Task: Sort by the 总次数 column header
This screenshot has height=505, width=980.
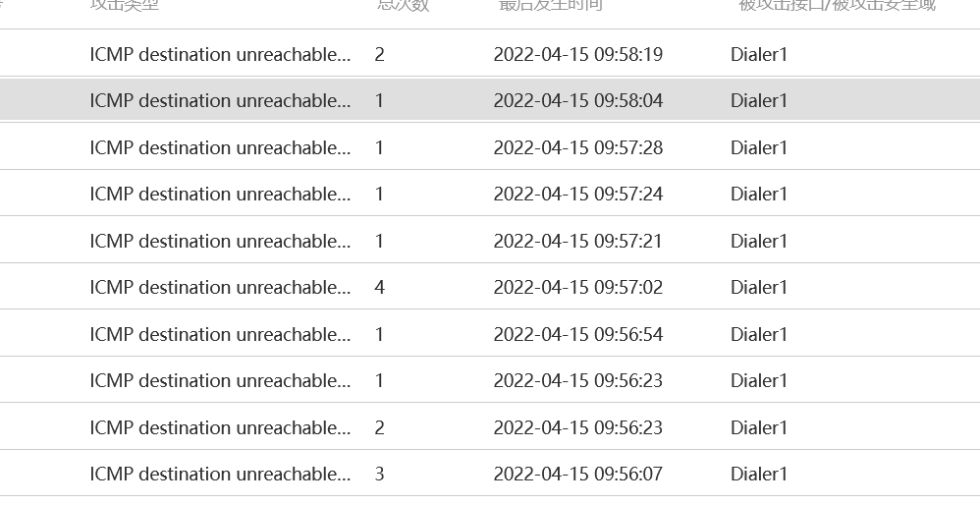Action: pos(403,5)
